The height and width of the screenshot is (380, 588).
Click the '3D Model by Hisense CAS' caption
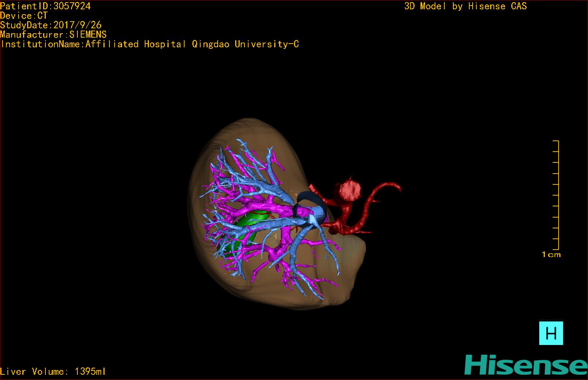(x=466, y=6)
